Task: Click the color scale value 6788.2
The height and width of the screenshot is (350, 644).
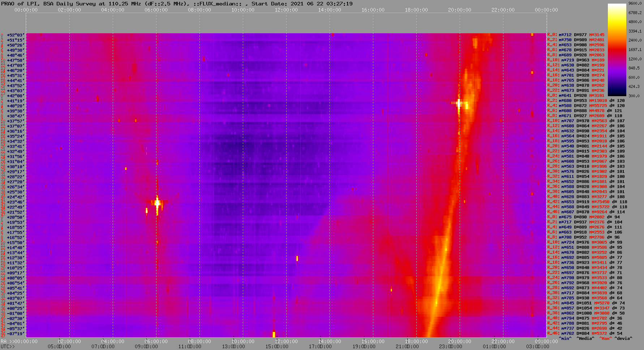Action: coord(635,13)
